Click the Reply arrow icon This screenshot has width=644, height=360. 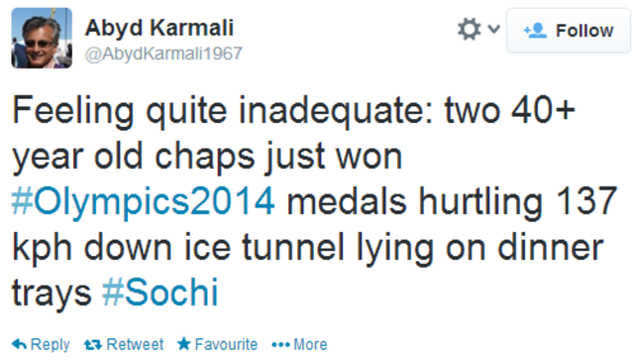point(19,344)
